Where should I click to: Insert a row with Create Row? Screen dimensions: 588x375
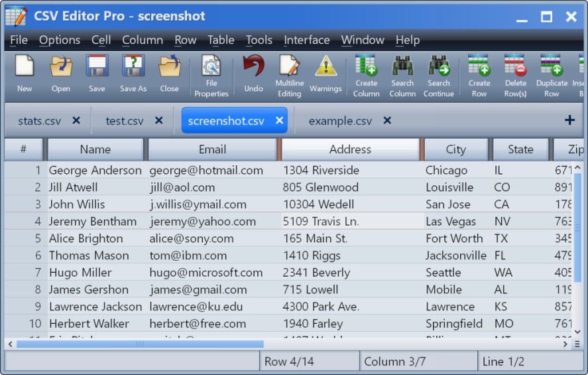(x=479, y=76)
